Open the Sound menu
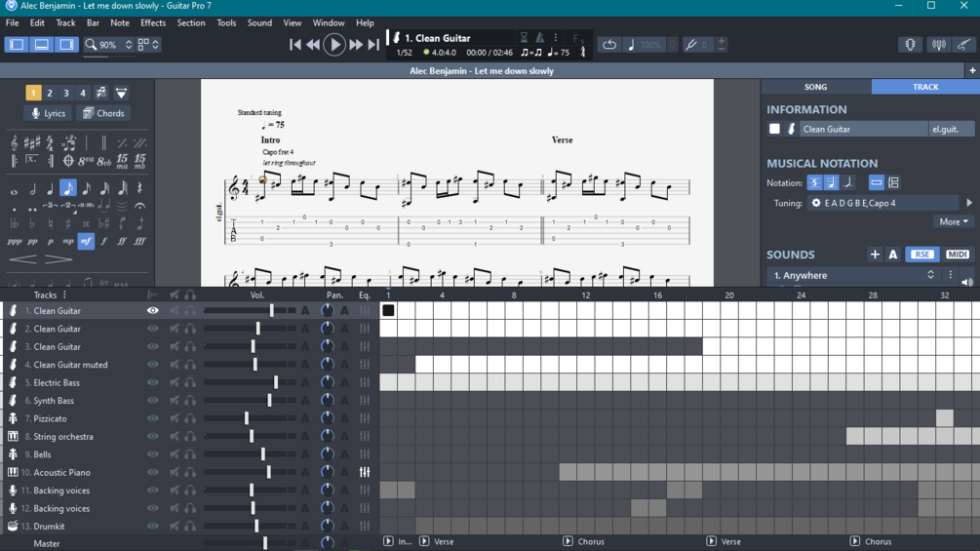Screen dimensions: 980x551 click(x=259, y=23)
